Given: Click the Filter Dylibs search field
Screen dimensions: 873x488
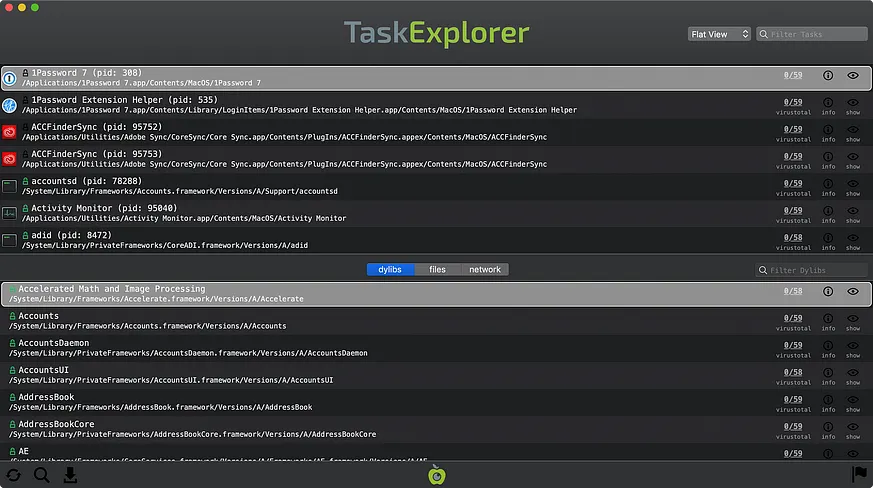Looking at the screenshot, I should click(x=812, y=270).
